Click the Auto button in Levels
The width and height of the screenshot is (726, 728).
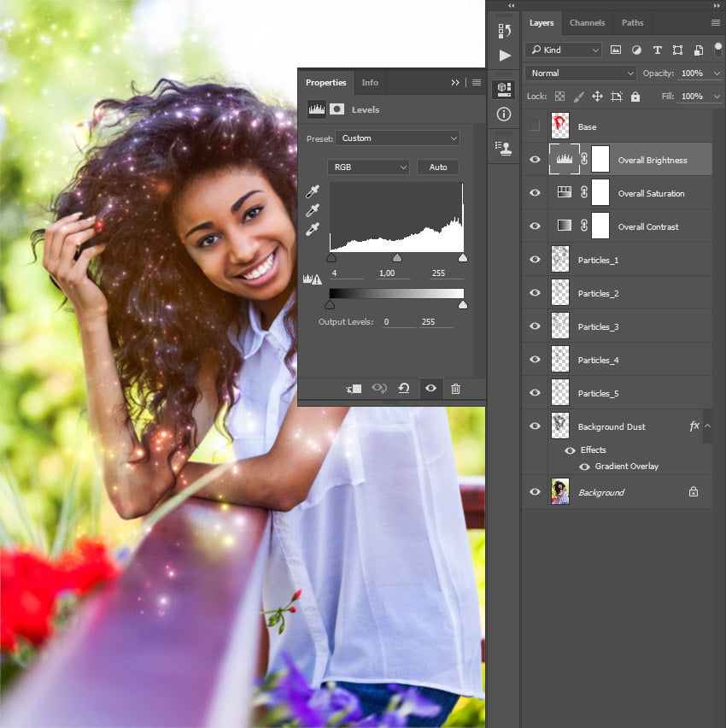click(x=438, y=167)
